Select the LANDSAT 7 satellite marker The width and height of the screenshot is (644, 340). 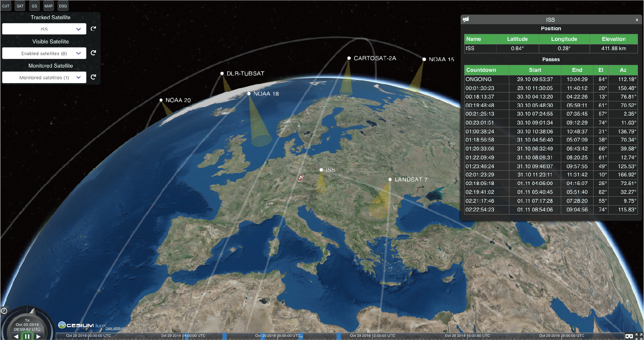[x=390, y=180]
